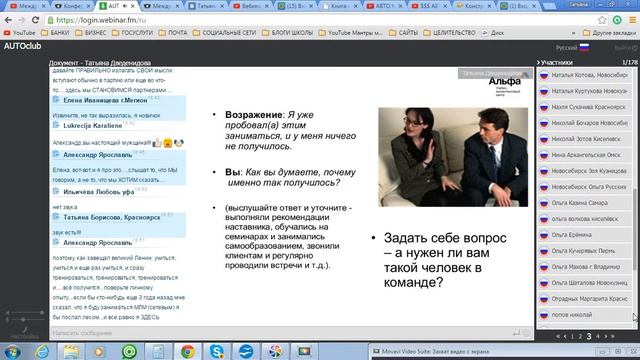The height and width of the screenshot is (360, 640).
Task: Open the YouTube Мантры bookmarks folder
Action: pyautogui.click(x=351, y=33)
